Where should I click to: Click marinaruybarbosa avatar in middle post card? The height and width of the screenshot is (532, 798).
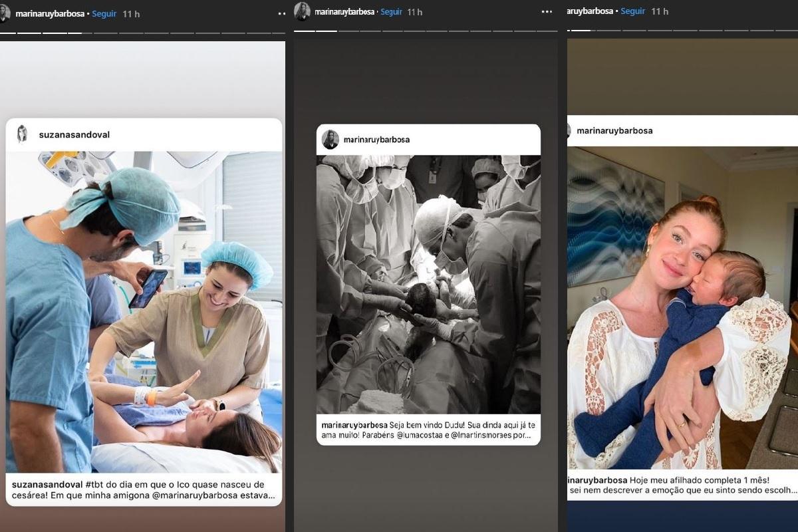pyautogui.click(x=330, y=140)
